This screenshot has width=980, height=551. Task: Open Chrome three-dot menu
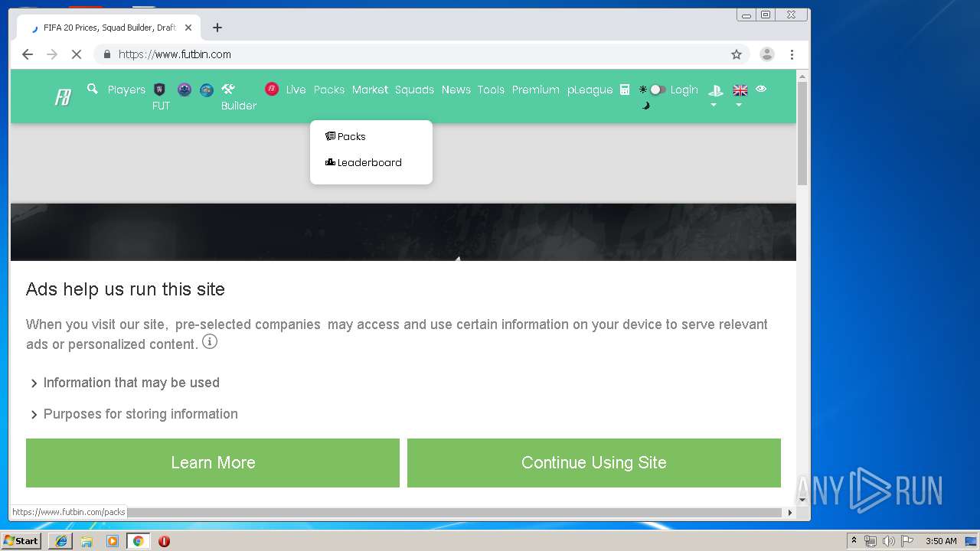(792, 54)
